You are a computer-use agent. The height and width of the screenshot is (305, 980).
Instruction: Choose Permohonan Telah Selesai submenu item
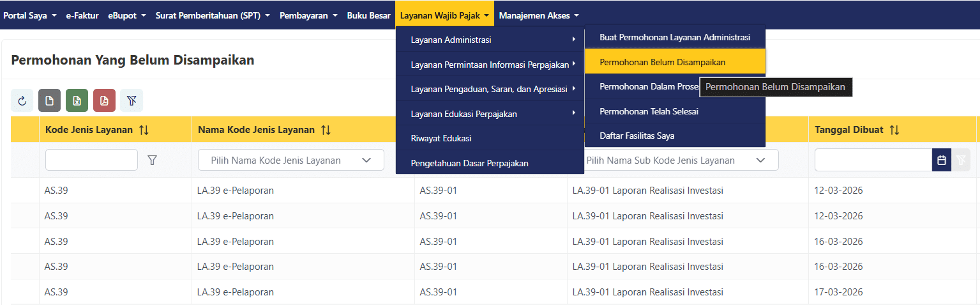[x=675, y=111]
